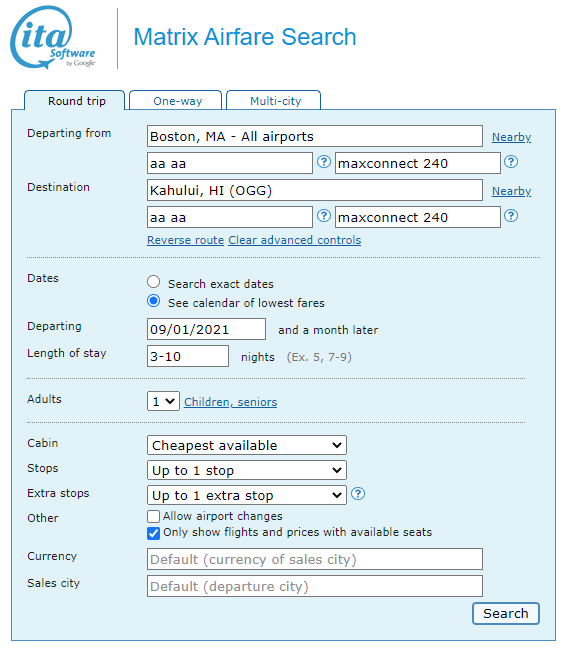Open the Extra stops help icon
565x671 pixels.
click(358, 494)
